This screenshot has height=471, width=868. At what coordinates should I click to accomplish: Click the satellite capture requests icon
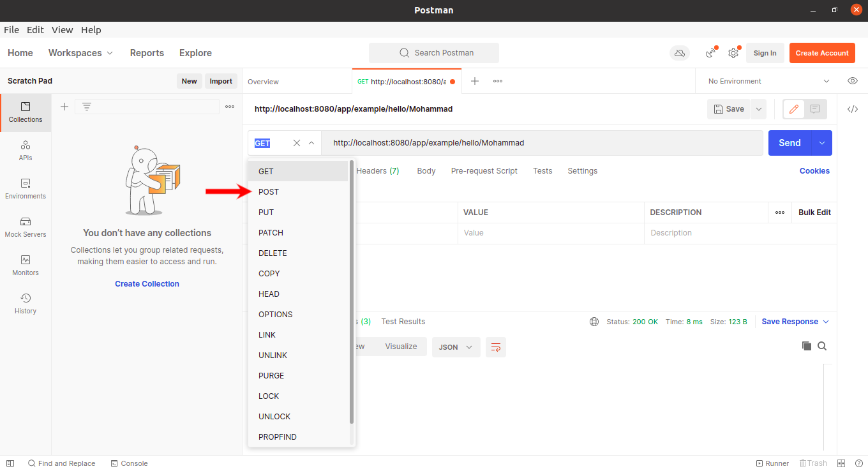[x=711, y=53]
